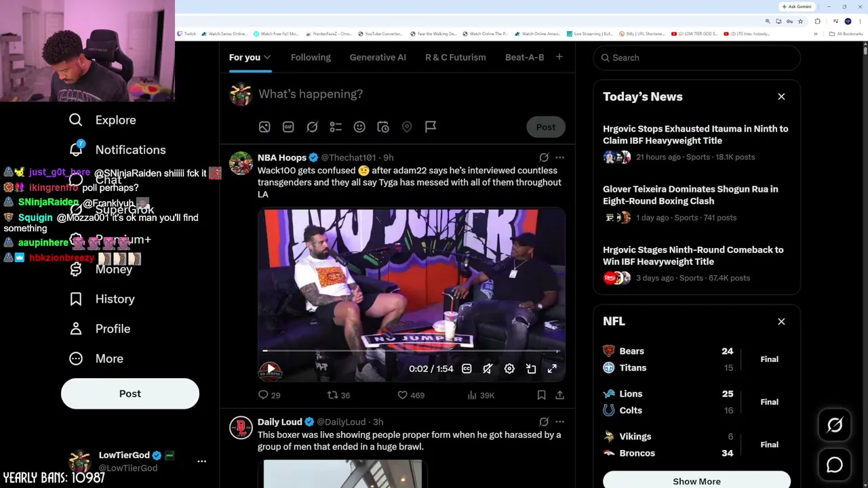
Task: Enter fullscreen on the video
Action: pos(552,369)
